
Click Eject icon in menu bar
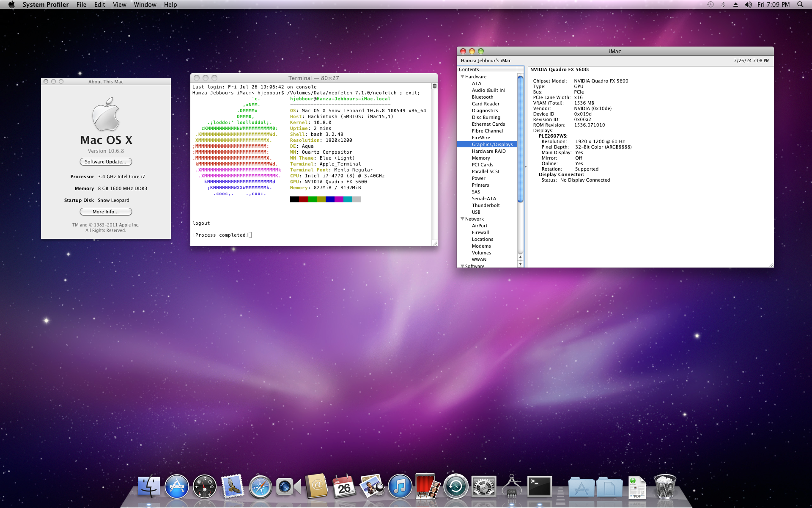click(x=735, y=5)
